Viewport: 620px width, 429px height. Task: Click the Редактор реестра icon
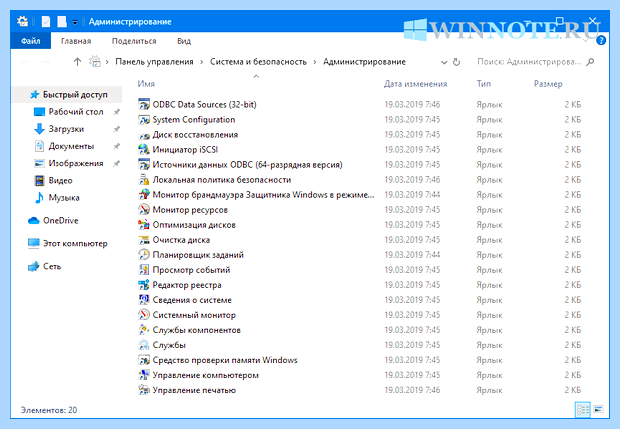point(144,285)
